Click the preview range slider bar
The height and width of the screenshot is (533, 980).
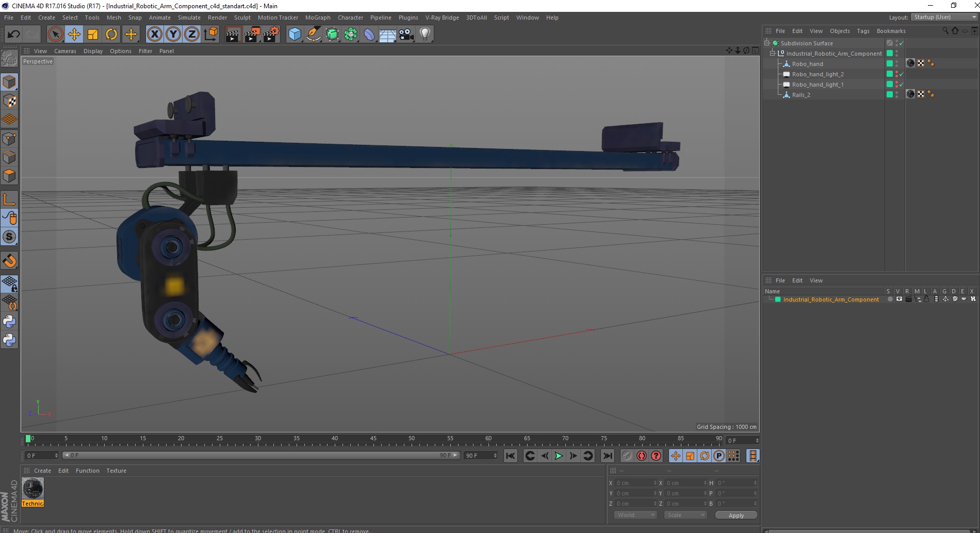pos(260,455)
